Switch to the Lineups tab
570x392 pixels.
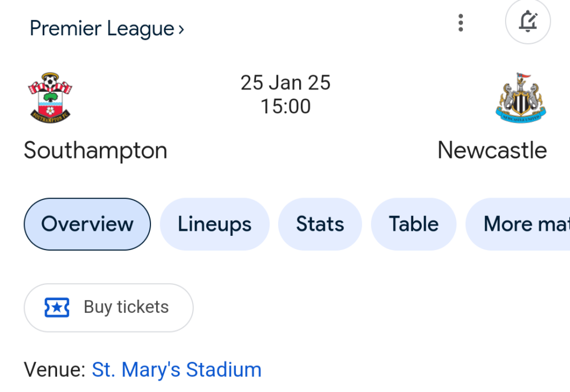point(214,224)
